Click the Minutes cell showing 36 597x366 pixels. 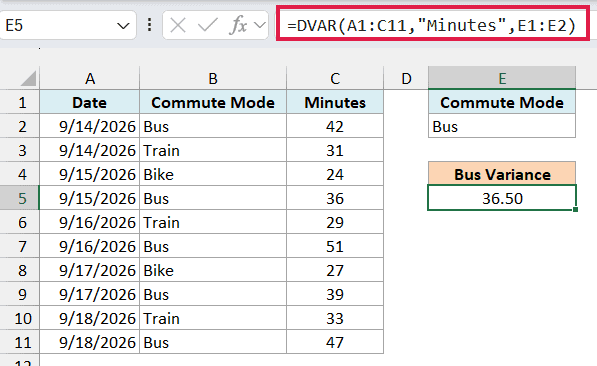click(335, 198)
